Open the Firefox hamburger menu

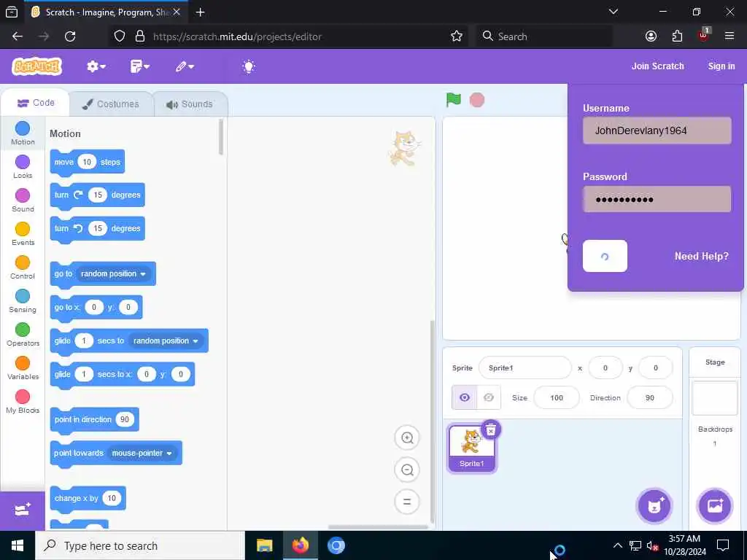(729, 36)
